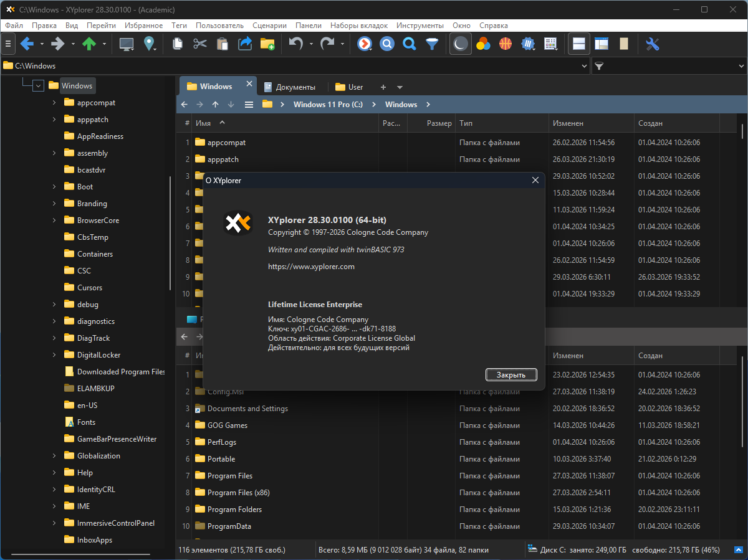The height and width of the screenshot is (560, 748).
Task: Click the green Up arrow icon
Action: point(89,44)
